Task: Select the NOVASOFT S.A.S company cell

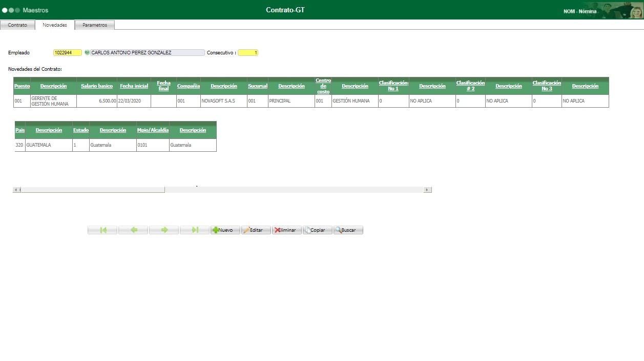Action: pos(223,101)
